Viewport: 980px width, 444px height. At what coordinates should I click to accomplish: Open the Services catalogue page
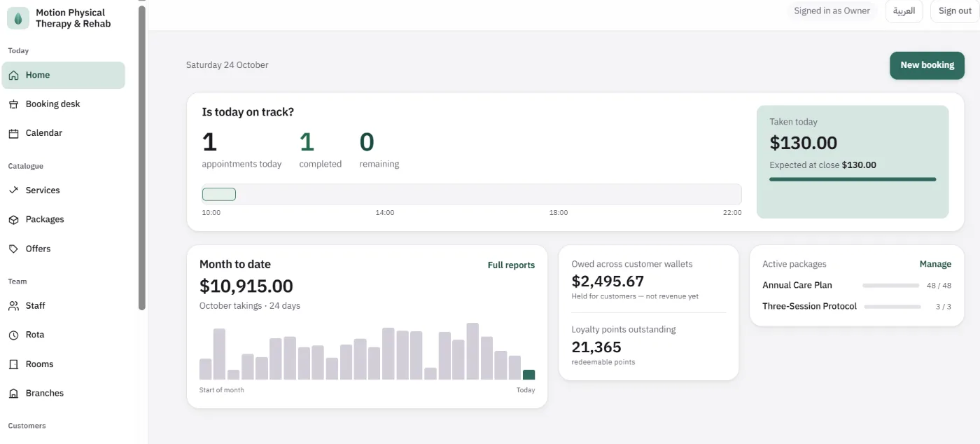click(x=63, y=190)
